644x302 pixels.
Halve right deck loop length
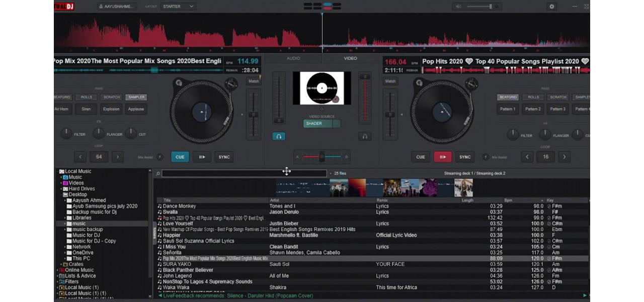[527, 157]
